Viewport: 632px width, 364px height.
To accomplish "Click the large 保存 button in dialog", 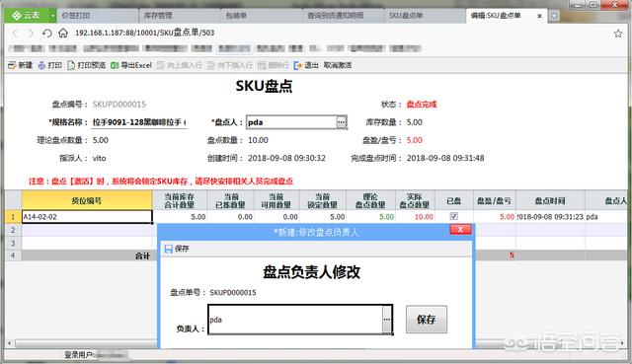I will [427, 320].
